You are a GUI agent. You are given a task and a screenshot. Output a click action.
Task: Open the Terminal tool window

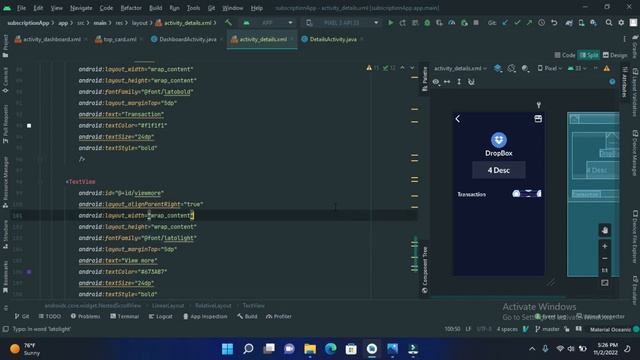tap(124, 316)
